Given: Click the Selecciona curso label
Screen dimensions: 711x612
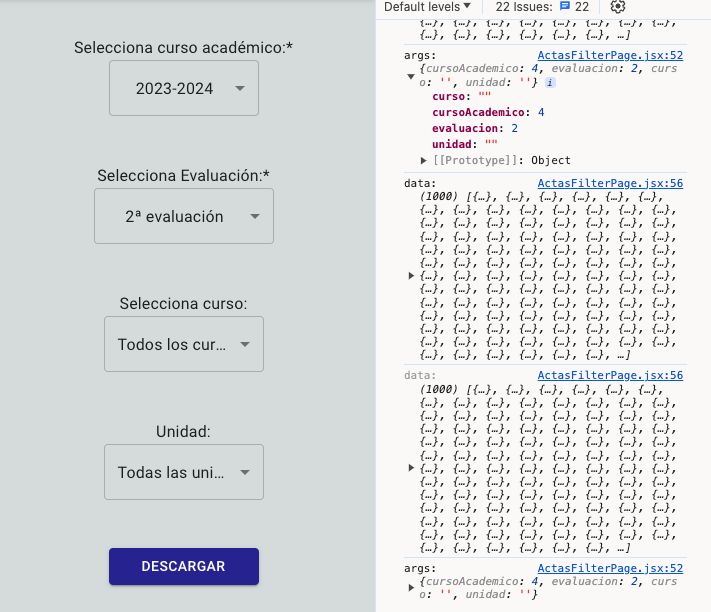Looking at the screenshot, I should click(183, 303).
